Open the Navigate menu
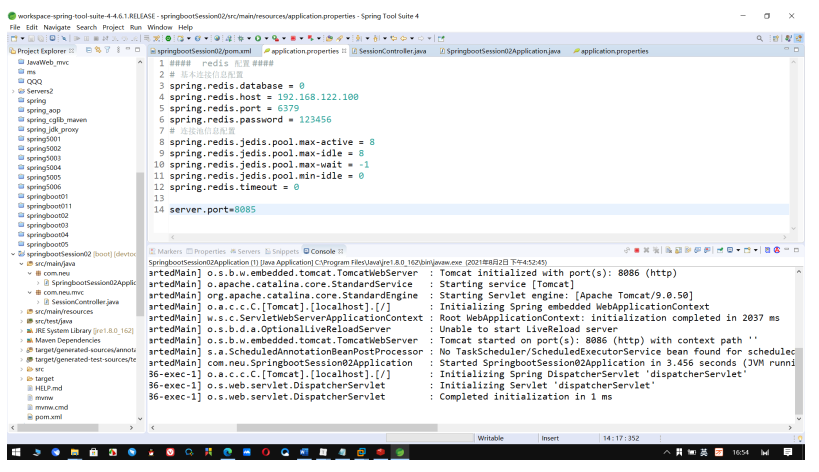The image size is (819, 472). pyautogui.click(x=57, y=27)
